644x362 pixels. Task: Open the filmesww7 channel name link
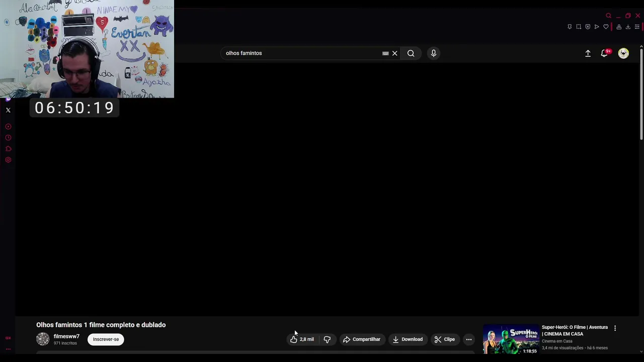(x=66, y=336)
